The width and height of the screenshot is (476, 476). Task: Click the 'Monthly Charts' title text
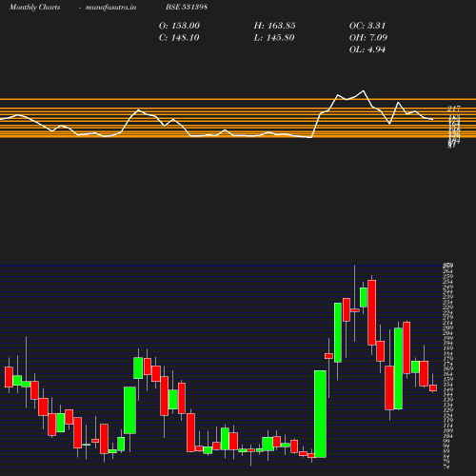[34, 7]
